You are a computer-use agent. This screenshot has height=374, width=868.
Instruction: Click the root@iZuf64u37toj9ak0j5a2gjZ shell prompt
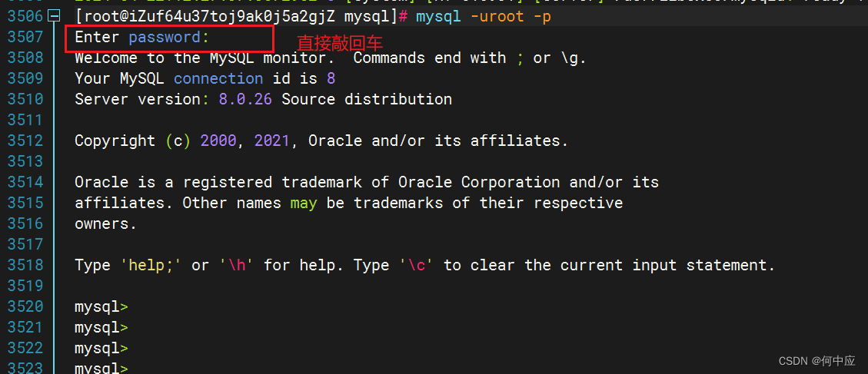pos(241,17)
